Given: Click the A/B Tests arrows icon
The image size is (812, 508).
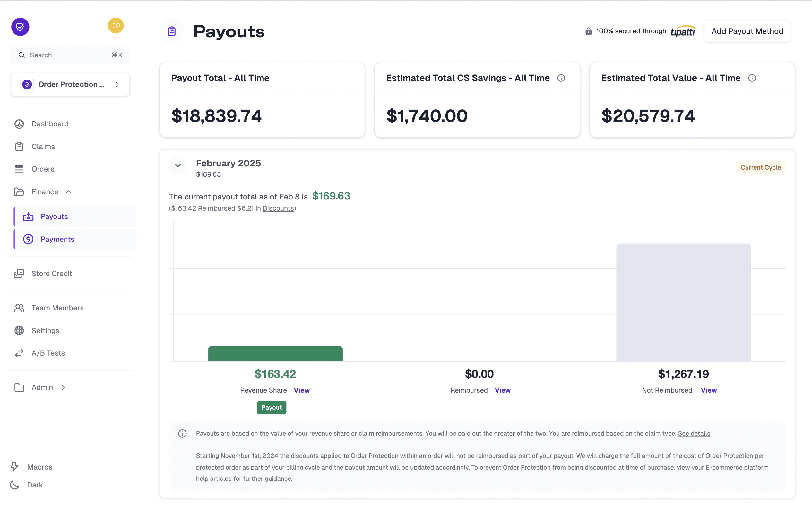Looking at the screenshot, I should pyautogui.click(x=19, y=353).
